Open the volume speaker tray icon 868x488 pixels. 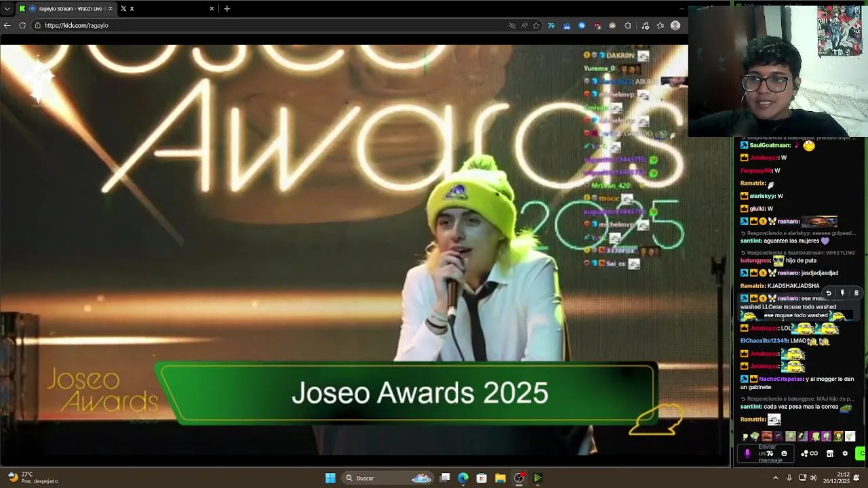tap(813, 478)
